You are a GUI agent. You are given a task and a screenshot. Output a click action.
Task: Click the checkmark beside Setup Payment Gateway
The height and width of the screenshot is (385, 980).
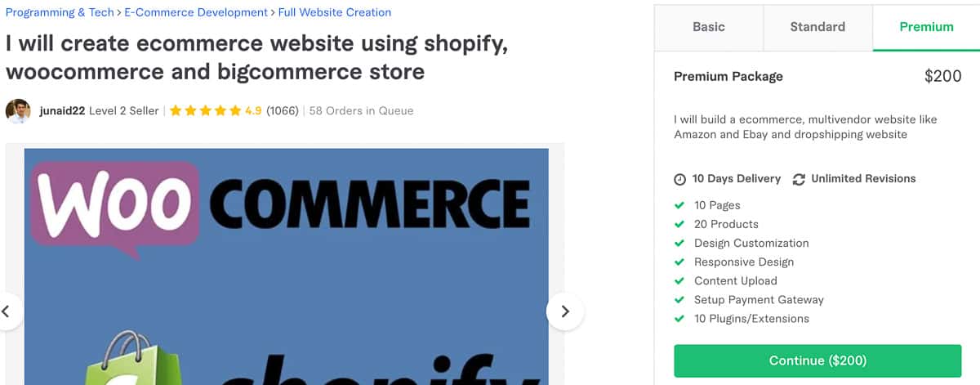pos(679,300)
